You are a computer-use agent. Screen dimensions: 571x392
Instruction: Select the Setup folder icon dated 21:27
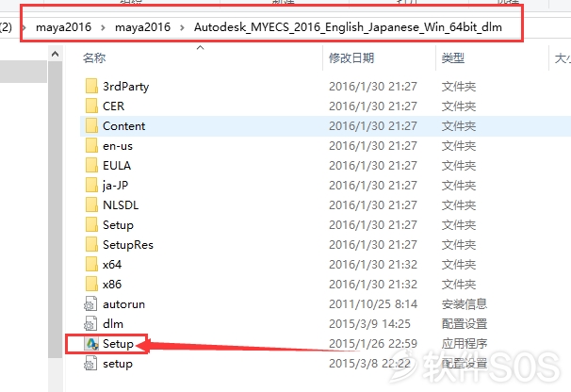pos(91,225)
